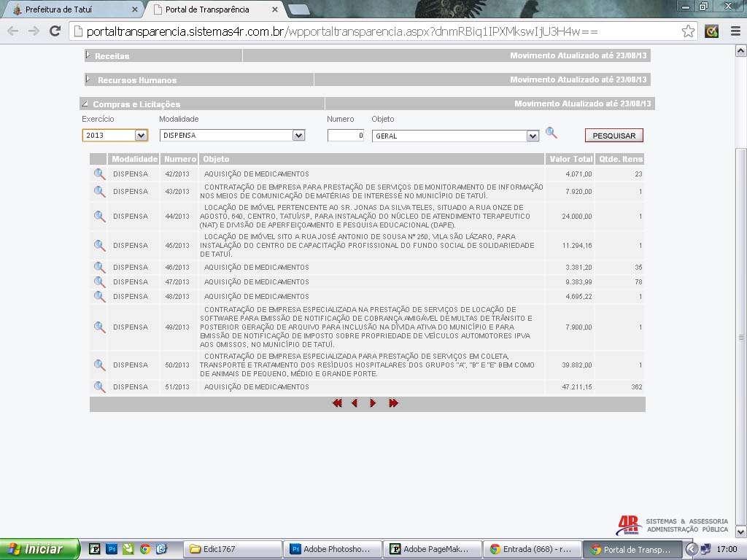Jump to the first results page
Image resolution: width=747 pixels, height=560 pixels.
point(337,403)
